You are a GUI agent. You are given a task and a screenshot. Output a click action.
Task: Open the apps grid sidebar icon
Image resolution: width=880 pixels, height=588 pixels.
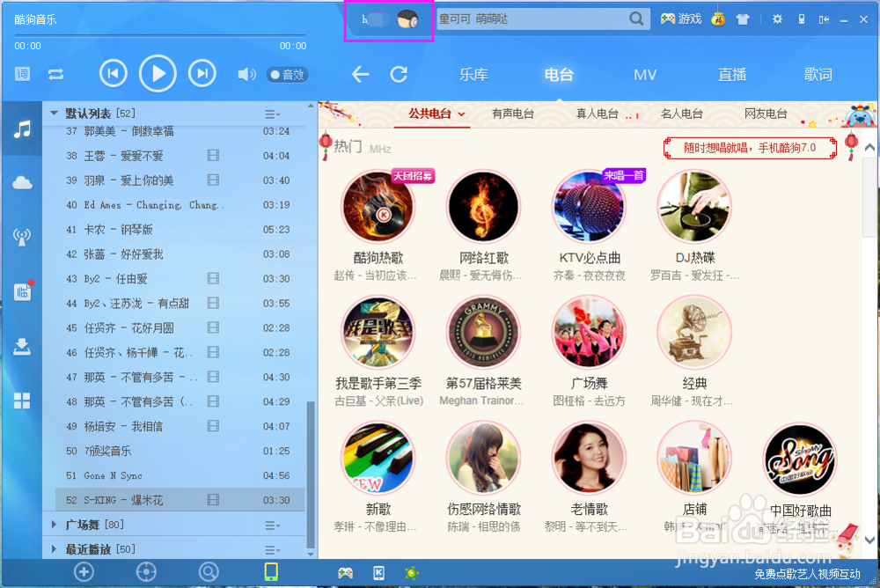[x=21, y=401]
